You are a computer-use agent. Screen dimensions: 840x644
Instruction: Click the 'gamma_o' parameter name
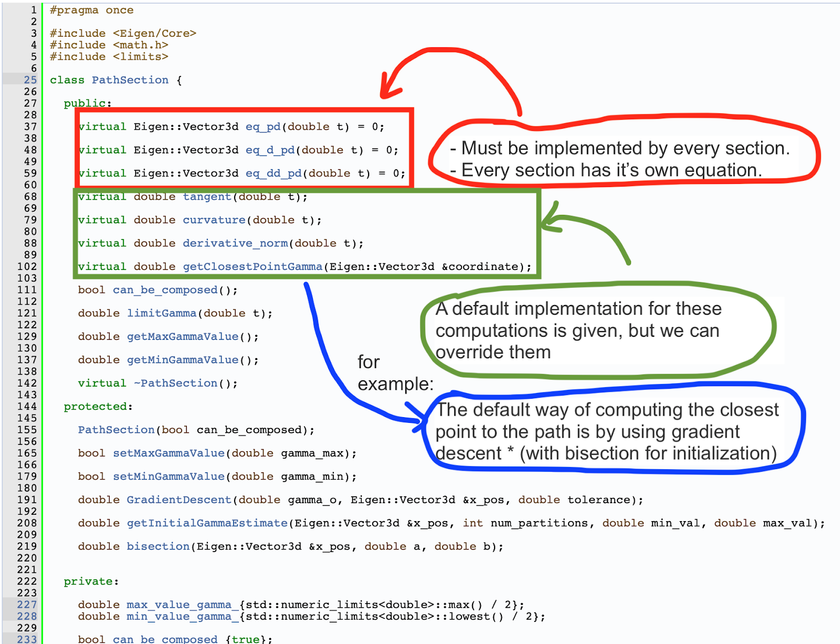(312, 500)
